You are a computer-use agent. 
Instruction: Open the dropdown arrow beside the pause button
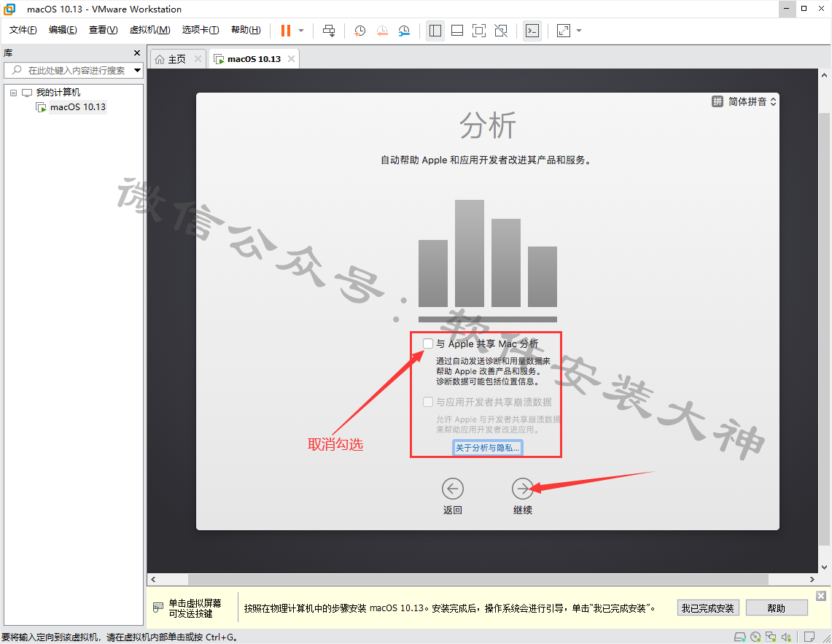(x=301, y=31)
